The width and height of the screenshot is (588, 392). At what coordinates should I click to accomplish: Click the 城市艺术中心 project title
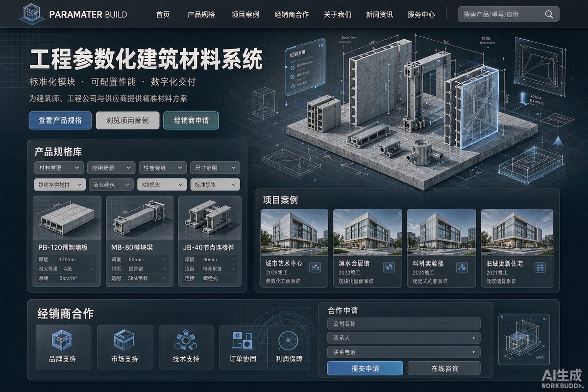pyautogui.click(x=284, y=263)
